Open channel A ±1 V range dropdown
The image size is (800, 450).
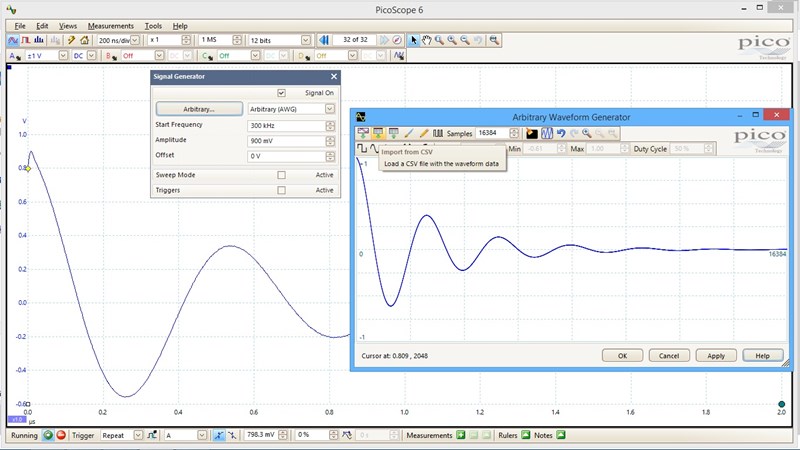tap(63, 55)
